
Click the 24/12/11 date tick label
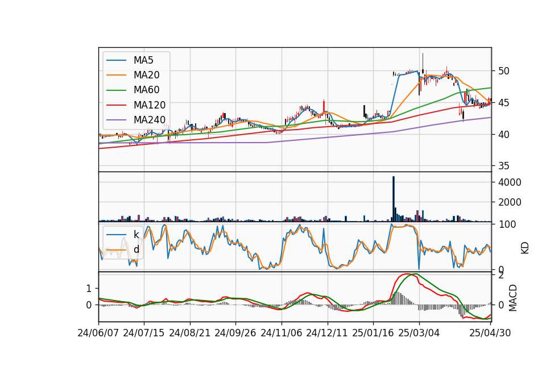click(327, 333)
